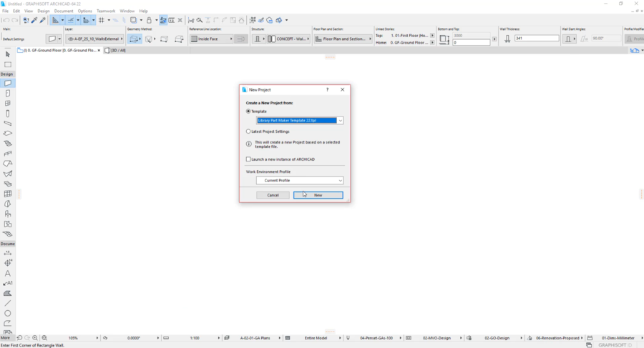
Task: Open the A-EF_25_10_WallsExternal layer dropdown
Action: tap(95, 39)
